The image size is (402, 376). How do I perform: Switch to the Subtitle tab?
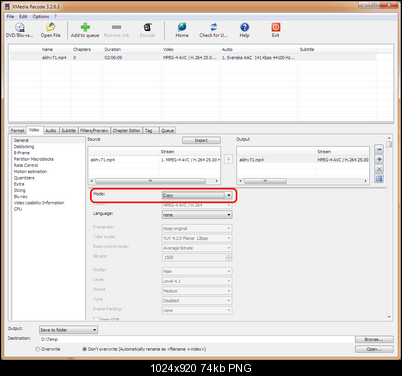click(69, 130)
